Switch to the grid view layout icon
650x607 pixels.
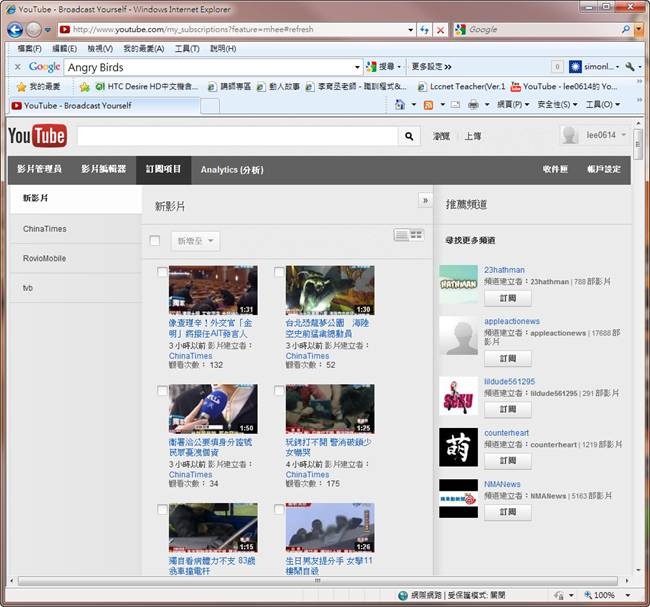416,235
